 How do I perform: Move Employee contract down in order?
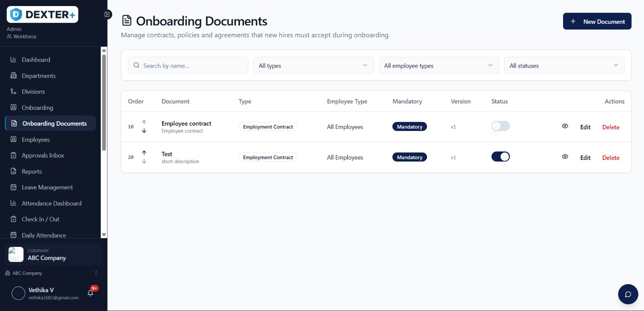[144, 131]
